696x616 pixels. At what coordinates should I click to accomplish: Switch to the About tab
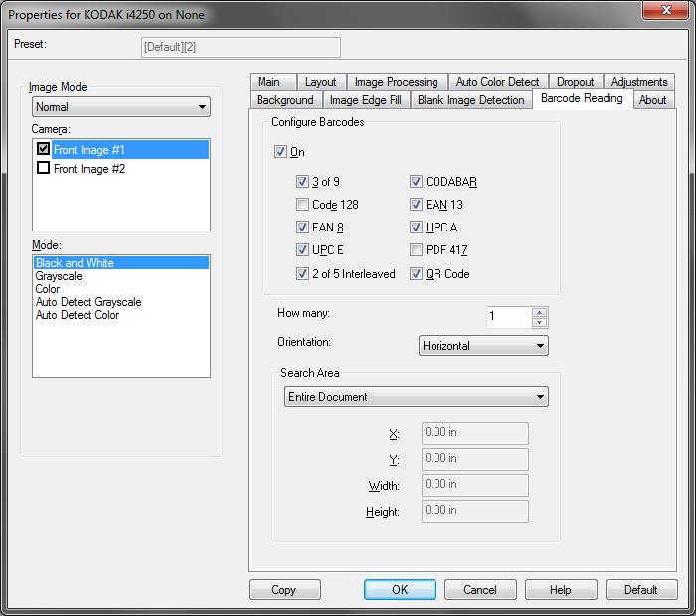652,100
